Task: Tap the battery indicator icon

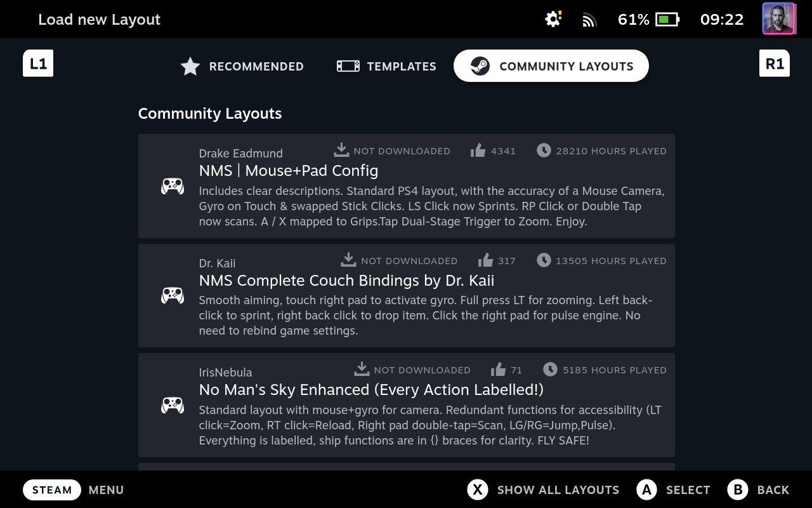Action: coord(667,20)
